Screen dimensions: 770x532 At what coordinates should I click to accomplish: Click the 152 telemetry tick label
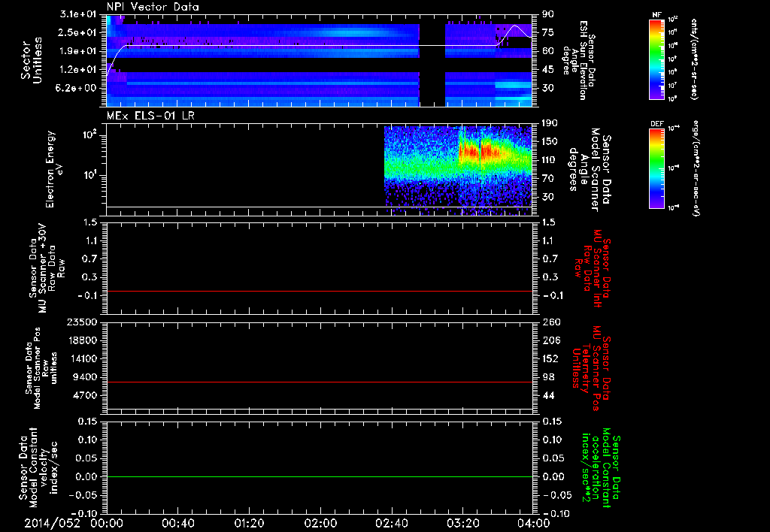coord(550,358)
